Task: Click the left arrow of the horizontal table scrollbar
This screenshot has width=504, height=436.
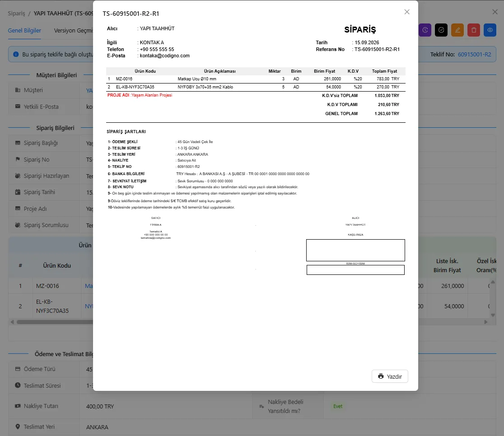Action: (x=12, y=322)
